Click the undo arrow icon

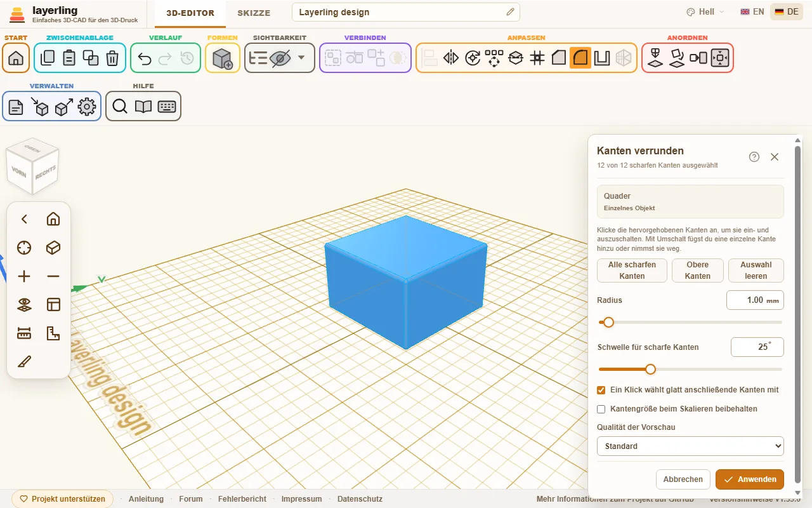pyautogui.click(x=145, y=58)
